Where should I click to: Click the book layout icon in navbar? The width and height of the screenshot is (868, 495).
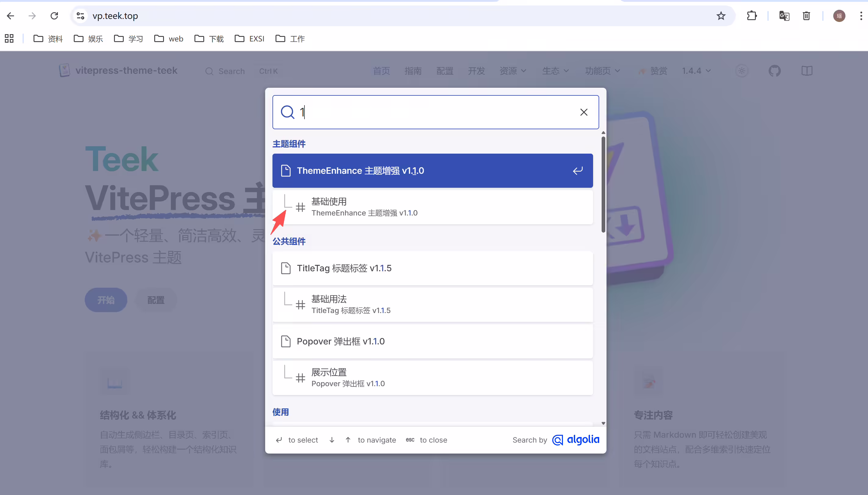point(806,71)
